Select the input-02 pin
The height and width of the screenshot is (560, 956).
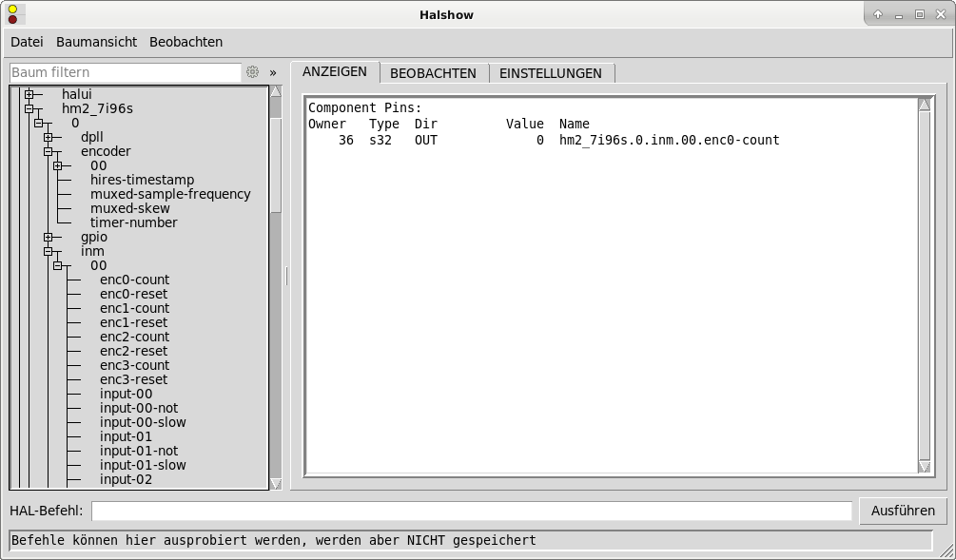127,479
